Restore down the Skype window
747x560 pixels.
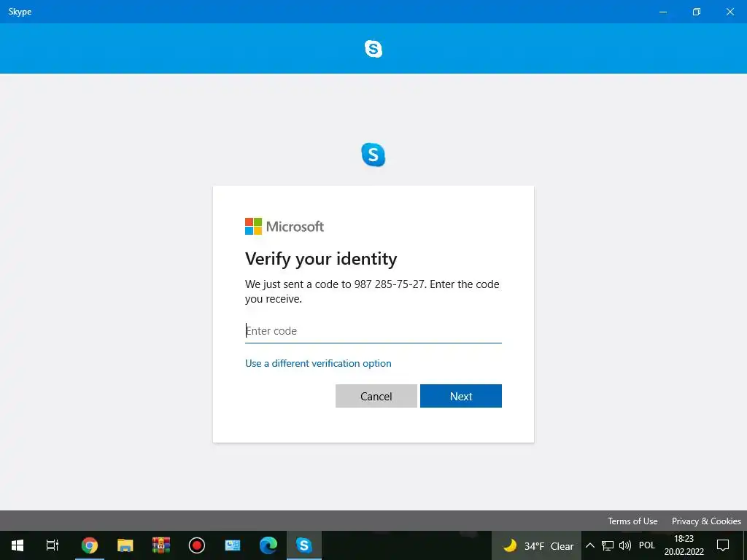click(697, 12)
